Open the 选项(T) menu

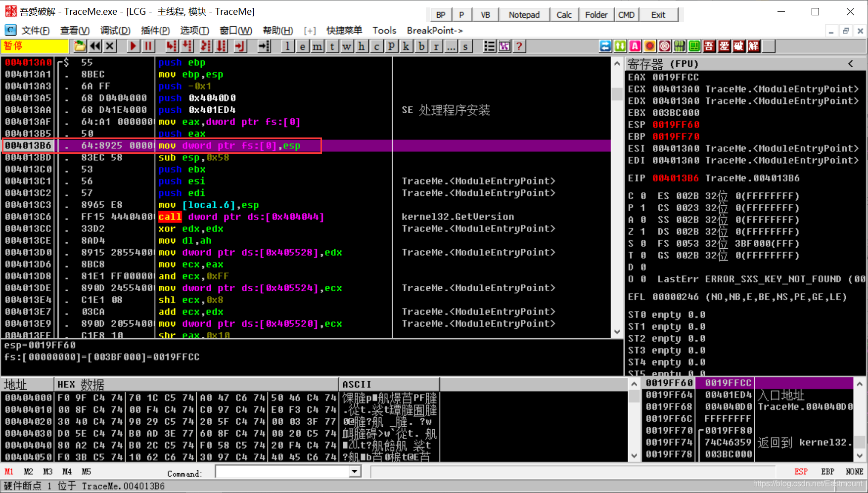pos(194,31)
